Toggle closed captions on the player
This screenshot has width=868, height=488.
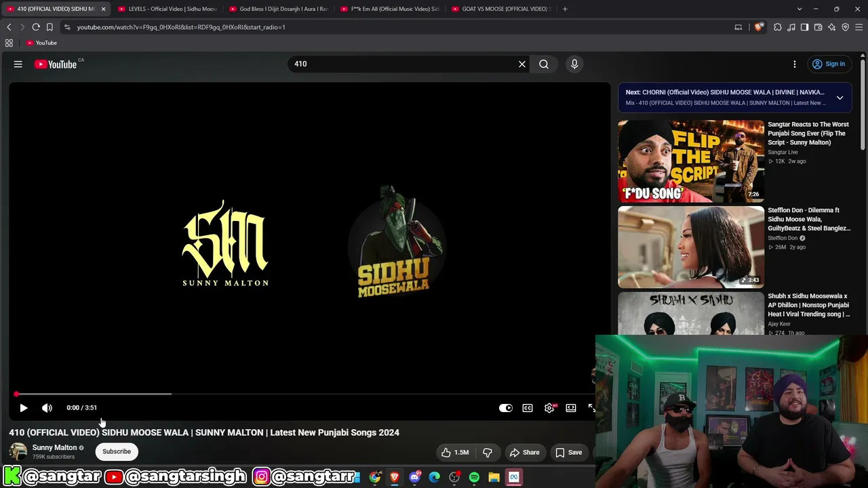click(528, 408)
